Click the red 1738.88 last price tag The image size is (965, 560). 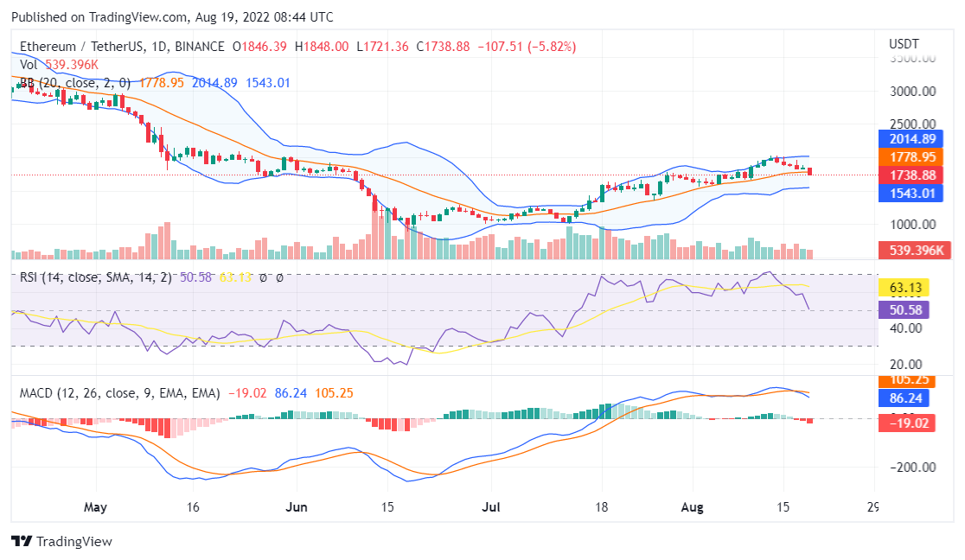click(906, 175)
